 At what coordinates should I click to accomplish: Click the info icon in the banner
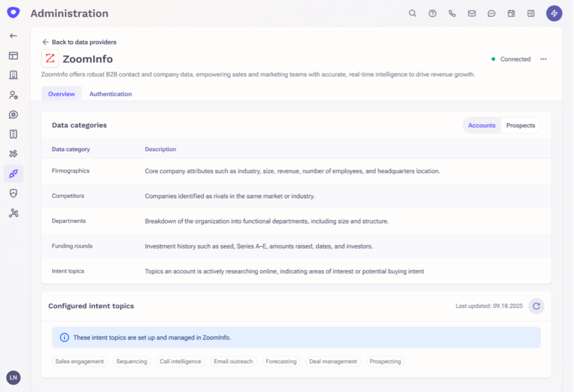(x=64, y=337)
